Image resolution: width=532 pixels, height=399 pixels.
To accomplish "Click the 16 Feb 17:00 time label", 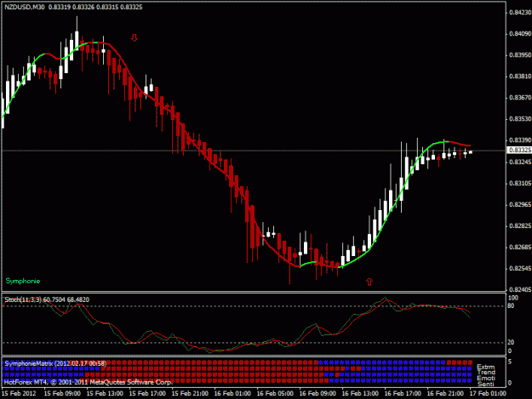I will pyautogui.click(x=403, y=394).
